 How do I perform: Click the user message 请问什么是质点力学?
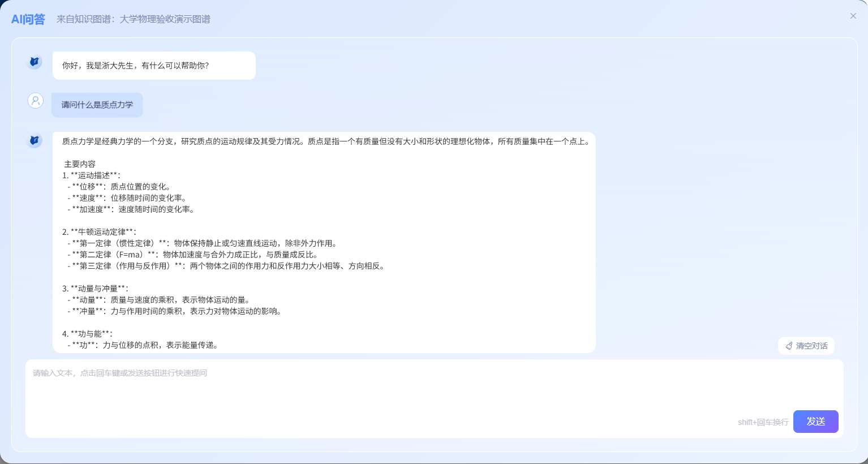tap(97, 105)
